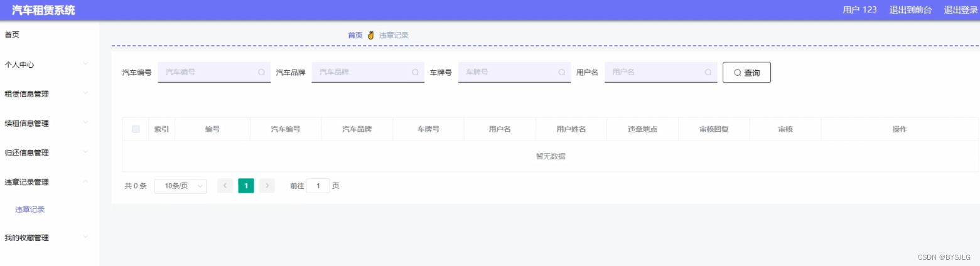Click the search icon in 车牌号 field

click(x=561, y=72)
